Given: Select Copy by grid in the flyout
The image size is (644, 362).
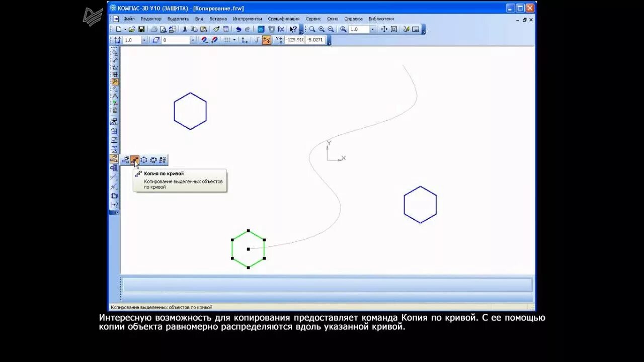Looking at the screenshot, I should (x=163, y=160).
